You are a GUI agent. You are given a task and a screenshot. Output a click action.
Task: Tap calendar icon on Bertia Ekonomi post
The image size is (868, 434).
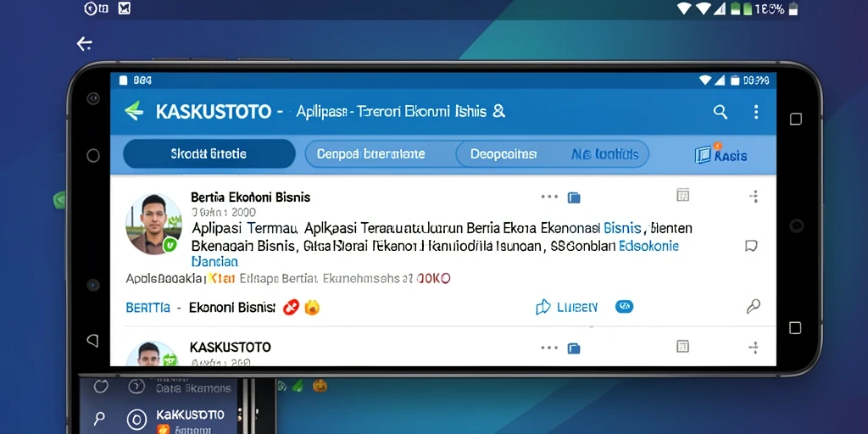point(683,195)
